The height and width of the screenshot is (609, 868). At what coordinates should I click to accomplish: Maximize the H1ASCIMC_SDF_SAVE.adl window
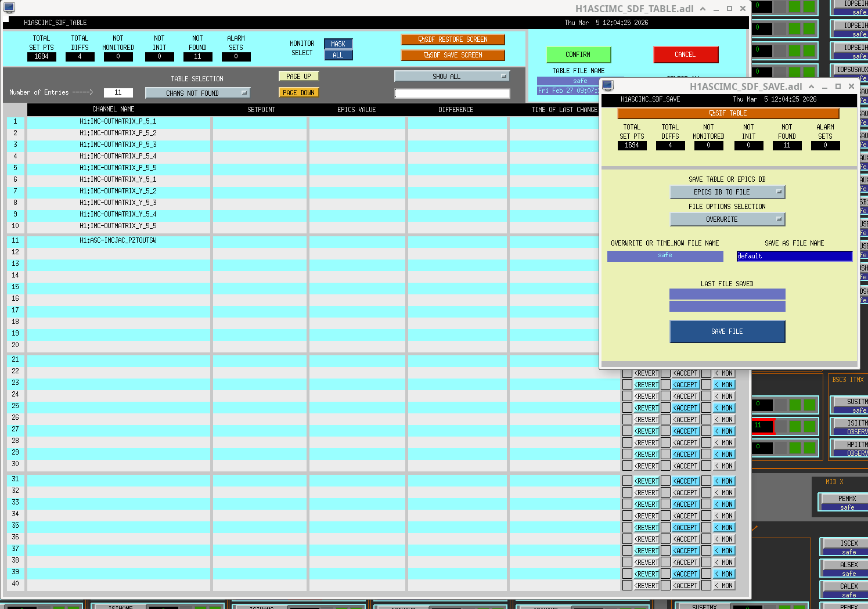point(838,87)
